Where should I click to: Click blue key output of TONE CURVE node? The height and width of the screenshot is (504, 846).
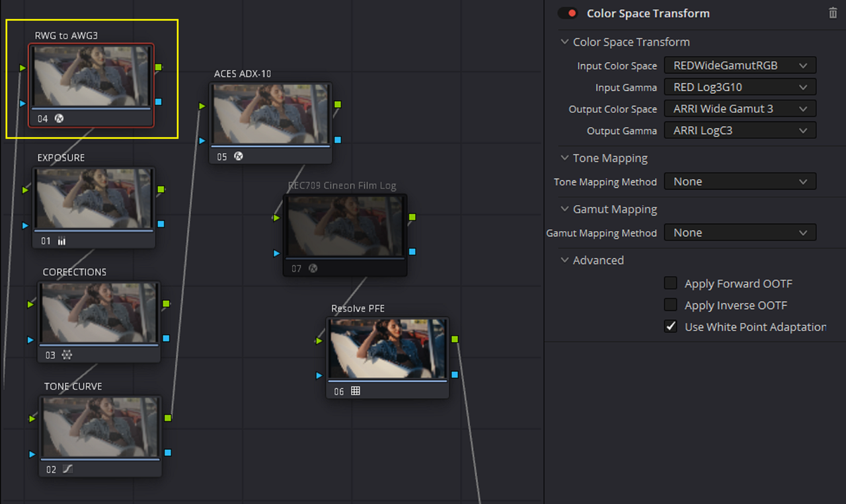coord(168,452)
